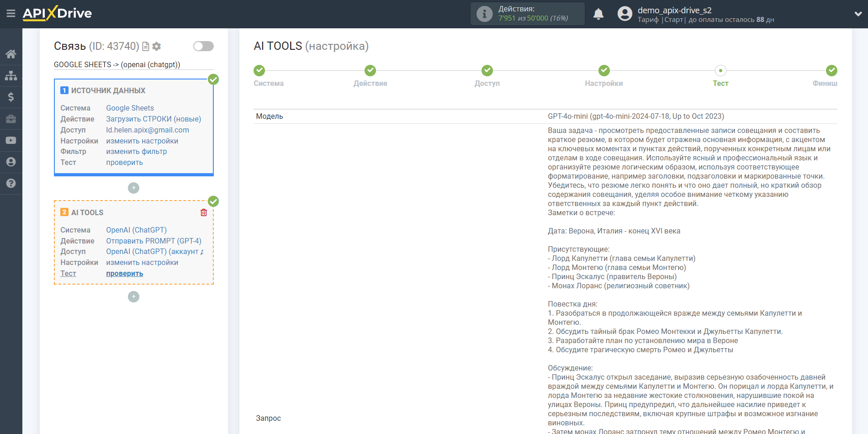Screen dimensions: 868x434
Task: Delete the AI TOOLS block with trash icon
Action: click(x=204, y=212)
